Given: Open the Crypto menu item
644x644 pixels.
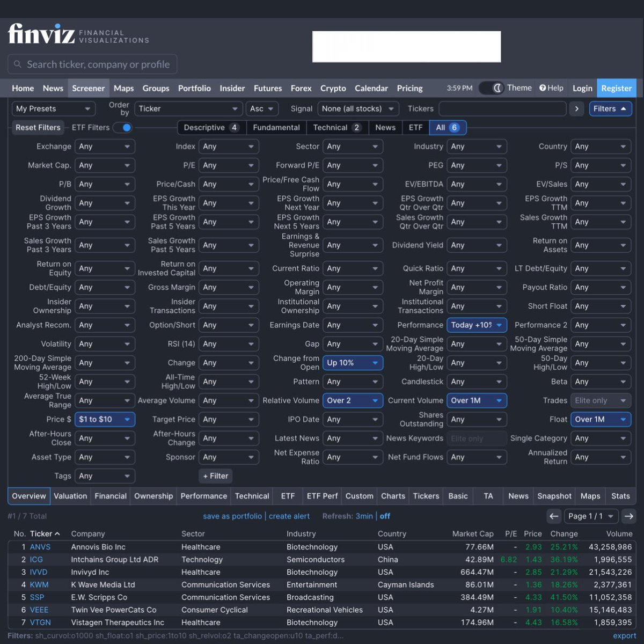Looking at the screenshot, I should pyautogui.click(x=333, y=88).
